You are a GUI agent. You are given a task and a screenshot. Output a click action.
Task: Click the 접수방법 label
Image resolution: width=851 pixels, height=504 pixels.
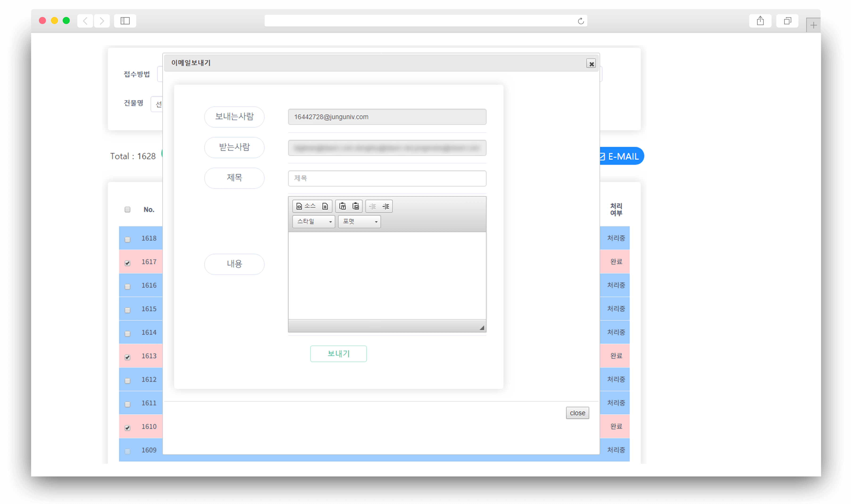pos(137,74)
